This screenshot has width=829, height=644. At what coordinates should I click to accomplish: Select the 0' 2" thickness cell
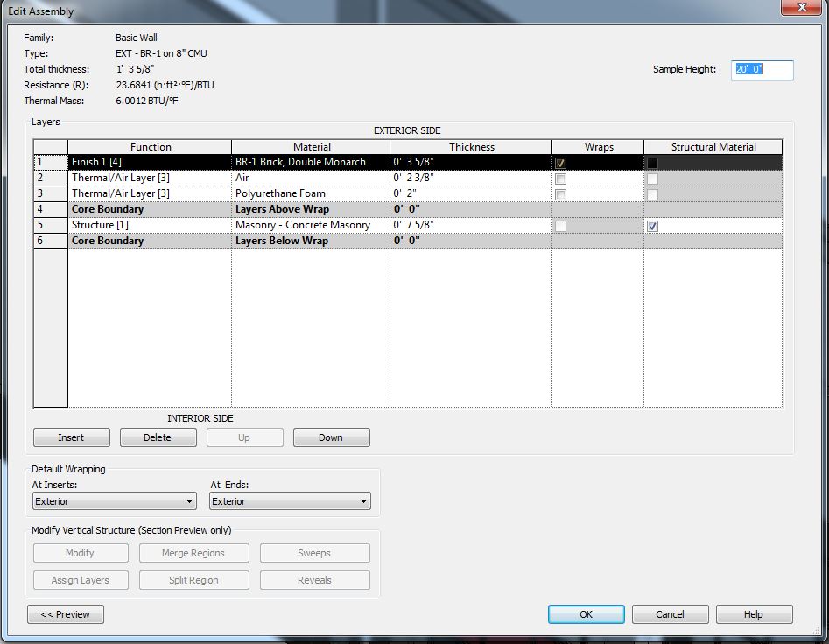click(471, 193)
